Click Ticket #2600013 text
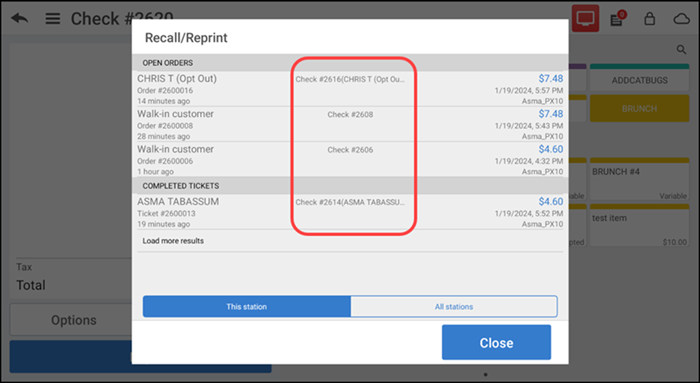This screenshot has width=700, height=383. [166, 213]
